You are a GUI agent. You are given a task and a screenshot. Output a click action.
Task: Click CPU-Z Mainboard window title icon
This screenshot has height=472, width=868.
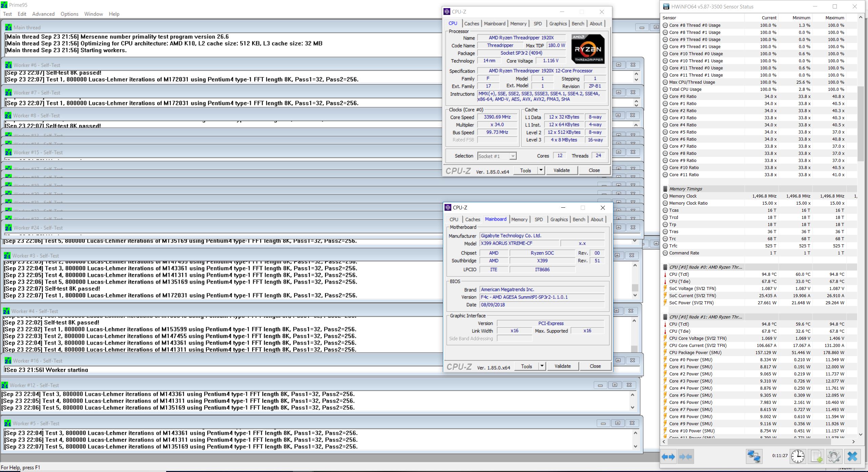coord(448,207)
